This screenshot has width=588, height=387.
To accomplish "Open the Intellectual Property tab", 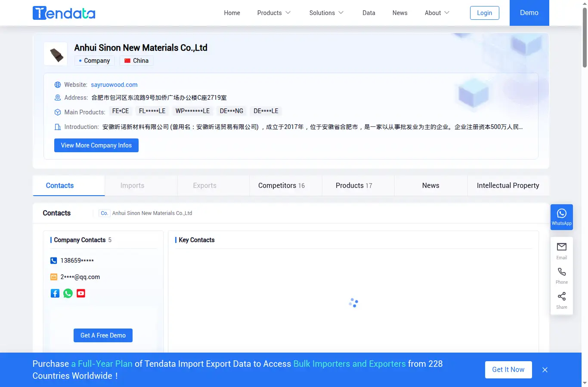I will click(x=508, y=186).
